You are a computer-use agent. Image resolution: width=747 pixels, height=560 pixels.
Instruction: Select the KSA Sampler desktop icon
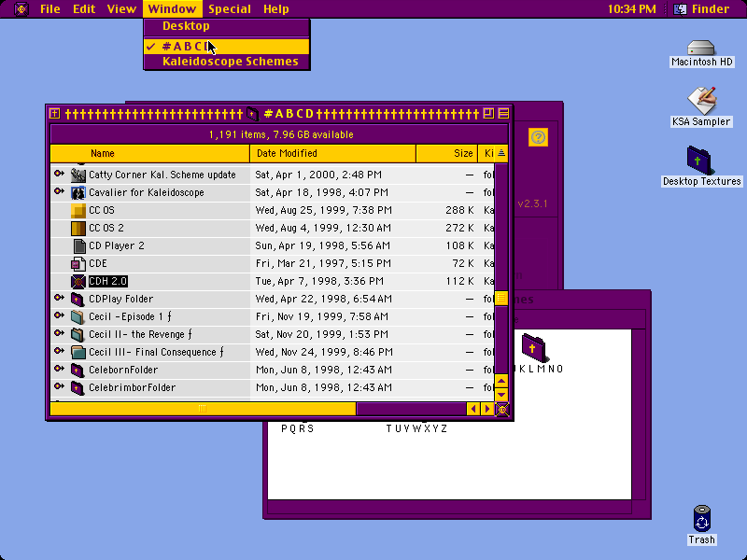pyautogui.click(x=701, y=100)
